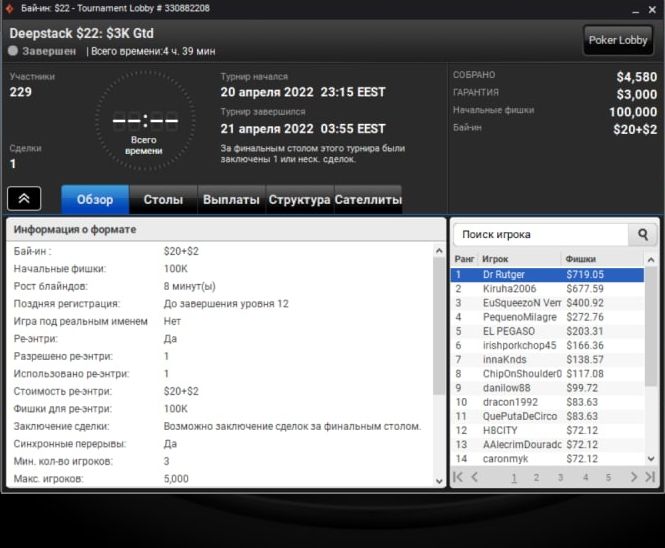Screen dimensions: 665x548
Task: Select player row caronmyk
Action: [x=547, y=459]
